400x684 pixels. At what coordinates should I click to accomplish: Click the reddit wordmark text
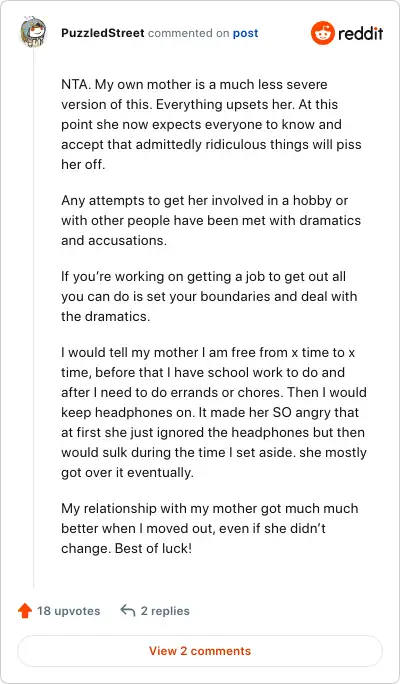[x=360, y=33]
